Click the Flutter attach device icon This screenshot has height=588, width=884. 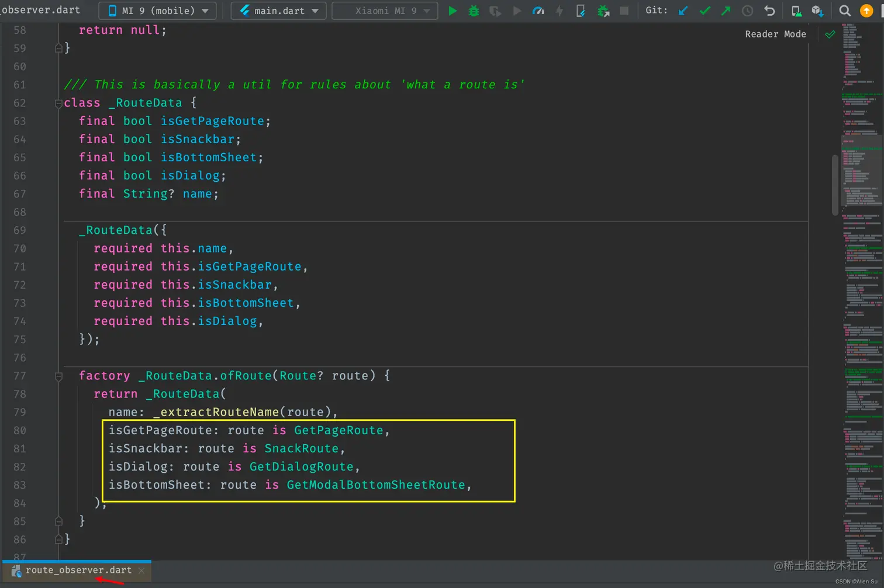[x=581, y=11]
